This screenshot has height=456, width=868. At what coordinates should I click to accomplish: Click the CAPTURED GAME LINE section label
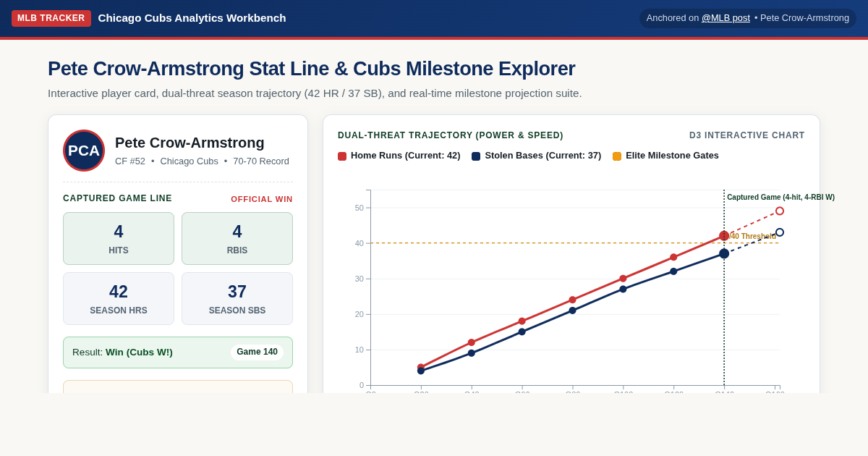(x=117, y=198)
